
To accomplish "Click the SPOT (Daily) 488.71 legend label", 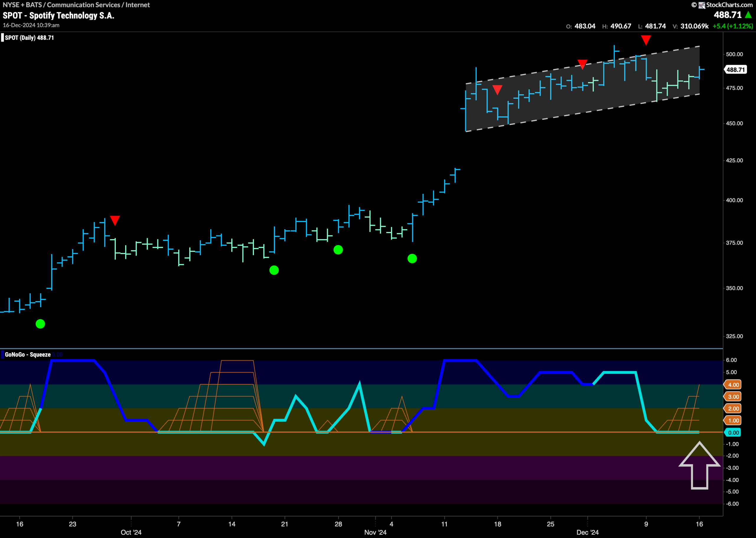I will tap(29, 38).
